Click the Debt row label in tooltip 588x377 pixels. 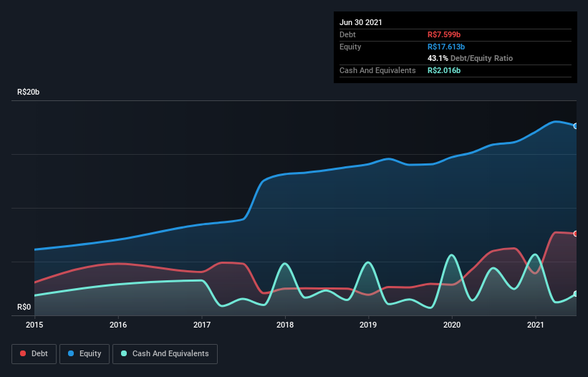point(347,34)
